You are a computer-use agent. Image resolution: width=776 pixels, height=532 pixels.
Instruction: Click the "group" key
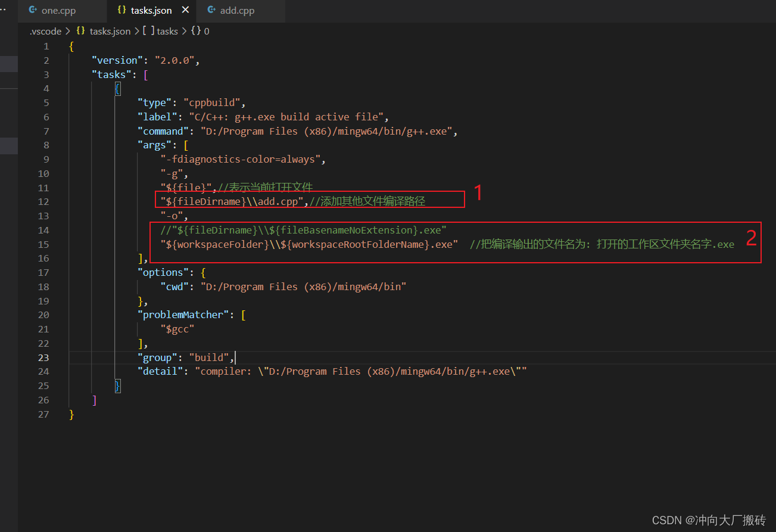[x=157, y=357]
